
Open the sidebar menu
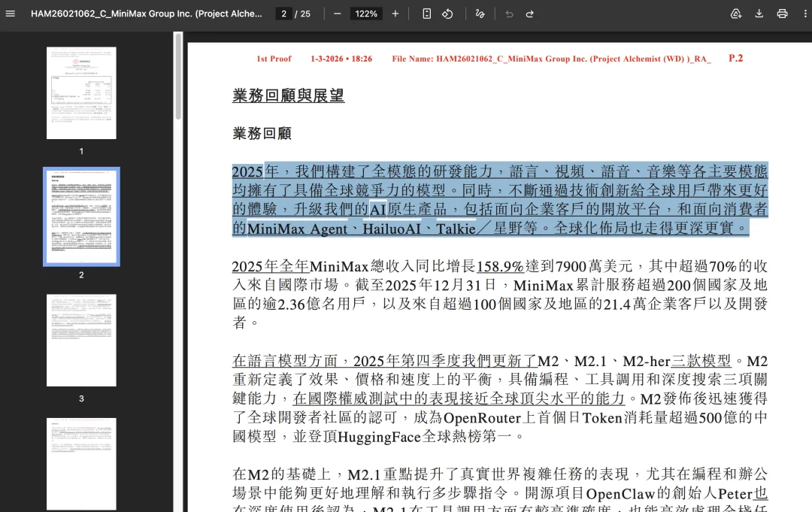(10, 13)
